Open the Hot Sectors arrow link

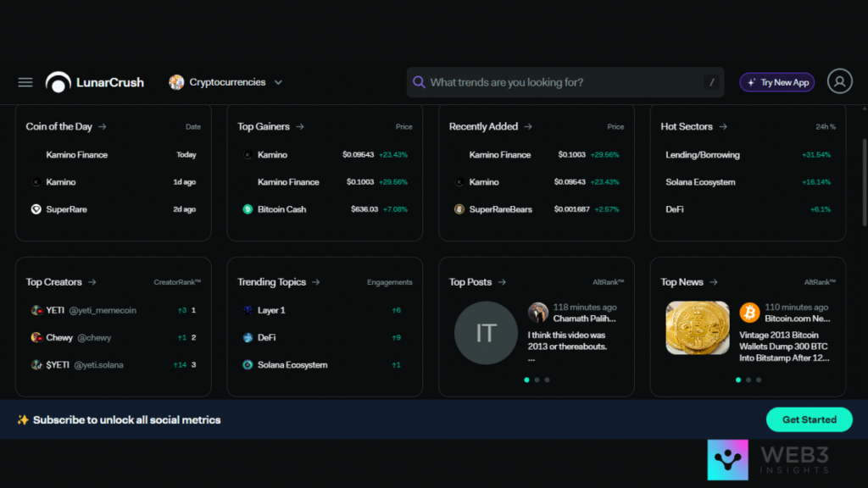723,127
